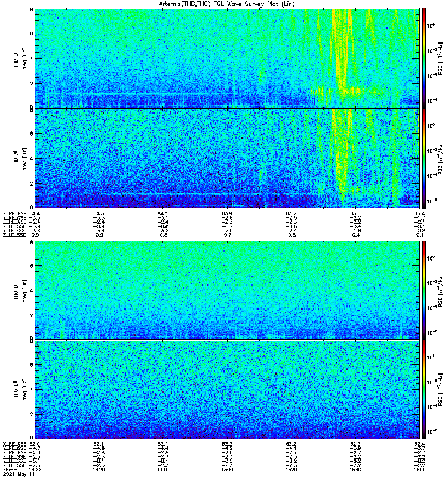The width and height of the screenshot is (448, 478).
Task: Click the "1520" time tick label
Action: (291, 470)
